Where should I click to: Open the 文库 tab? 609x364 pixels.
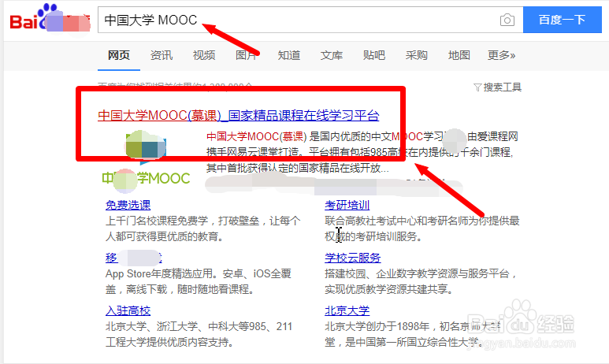pos(332,55)
